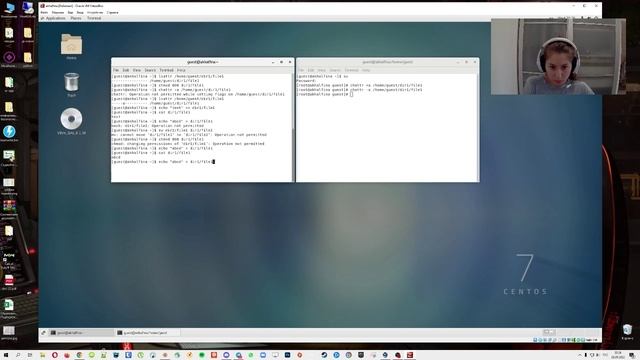Viewport: 640px width, 360px height.
Task: Click VirtualBox status bar indicator icons
Action: (x=566, y=340)
